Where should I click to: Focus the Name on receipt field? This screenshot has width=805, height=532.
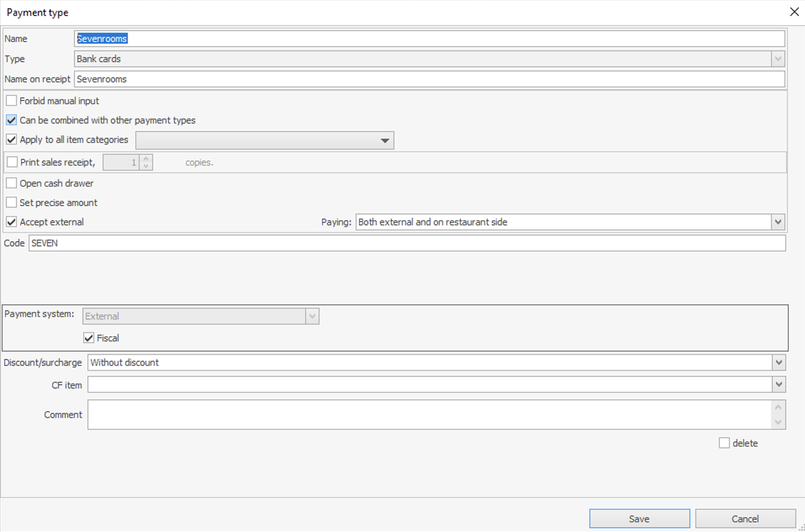point(429,79)
